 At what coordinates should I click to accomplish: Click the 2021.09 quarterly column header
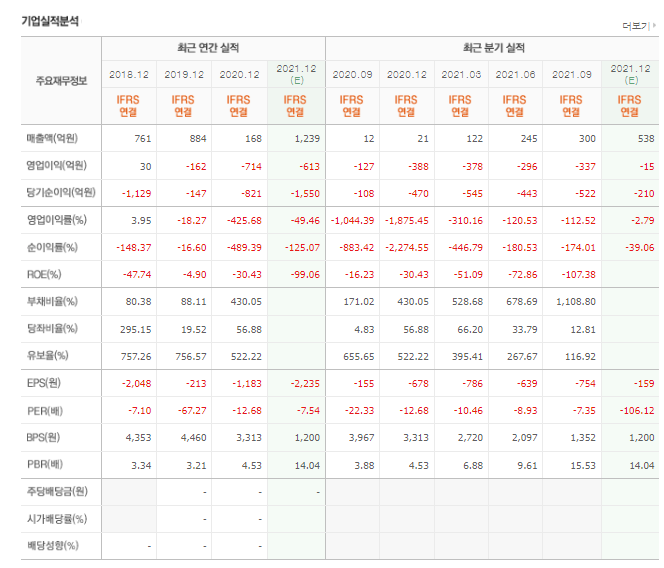point(572,75)
